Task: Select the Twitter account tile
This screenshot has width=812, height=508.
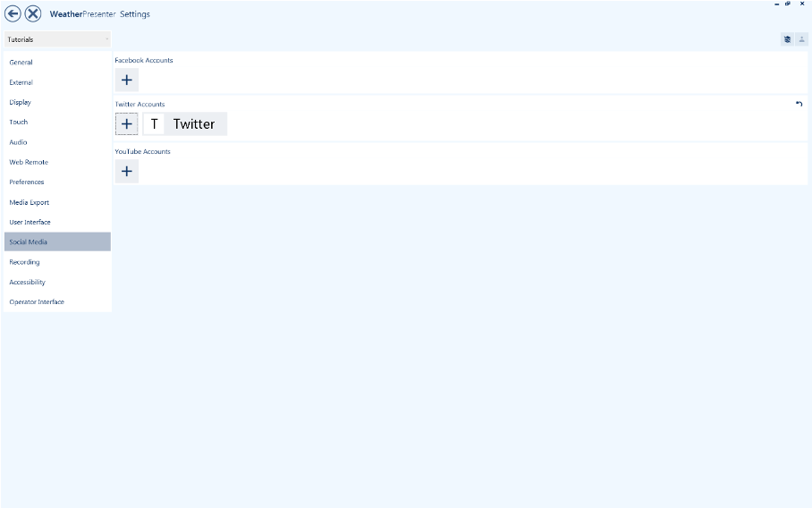Action: (185, 124)
